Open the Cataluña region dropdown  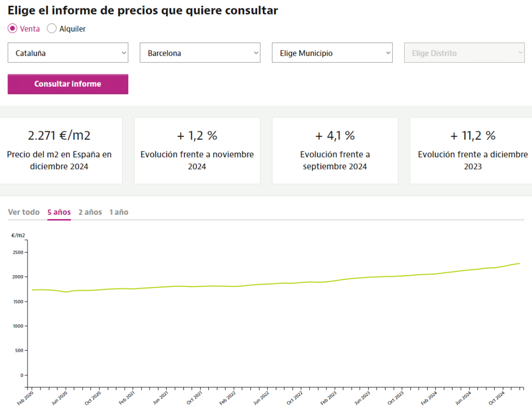pyautogui.click(x=68, y=53)
